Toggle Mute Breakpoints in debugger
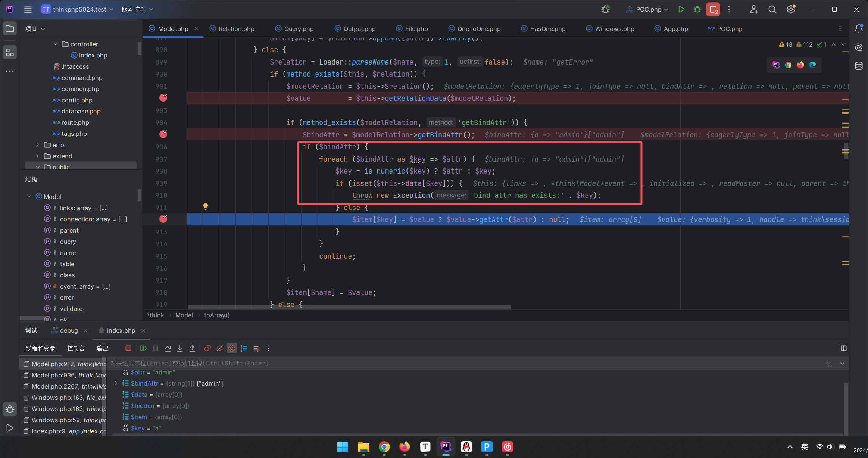 point(220,348)
